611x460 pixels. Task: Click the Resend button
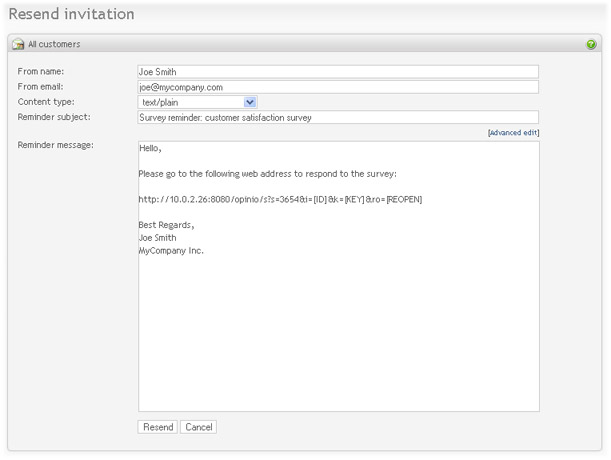(x=158, y=427)
